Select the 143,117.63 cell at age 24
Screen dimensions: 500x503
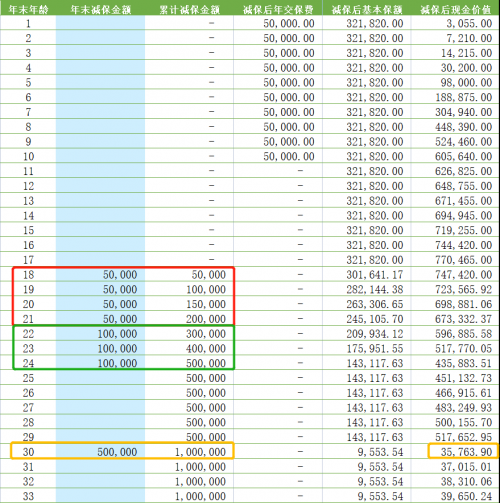367,363
